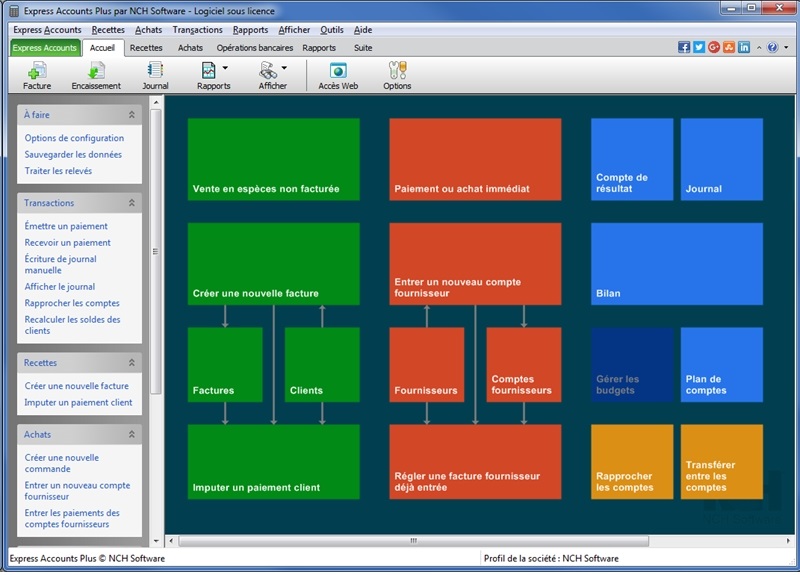Click the orange Rapprocher les comptes tile

(x=632, y=462)
